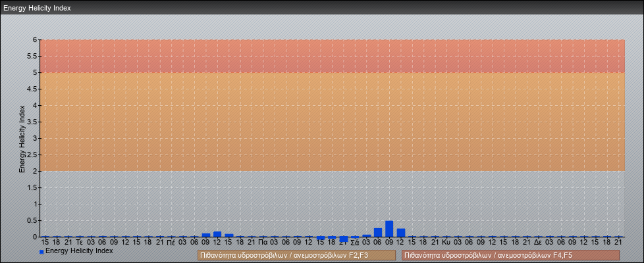Click the Δε day label on x-axis
This screenshot has height=263, width=644.
click(x=538, y=243)
